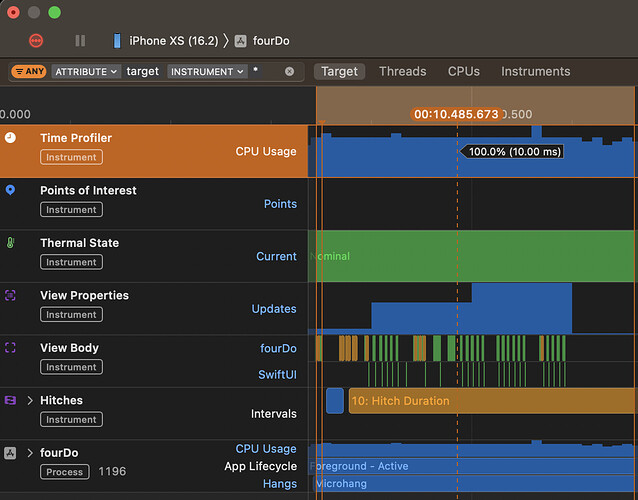
Task: Expand the Hitches track
Action: coord(30,400)
